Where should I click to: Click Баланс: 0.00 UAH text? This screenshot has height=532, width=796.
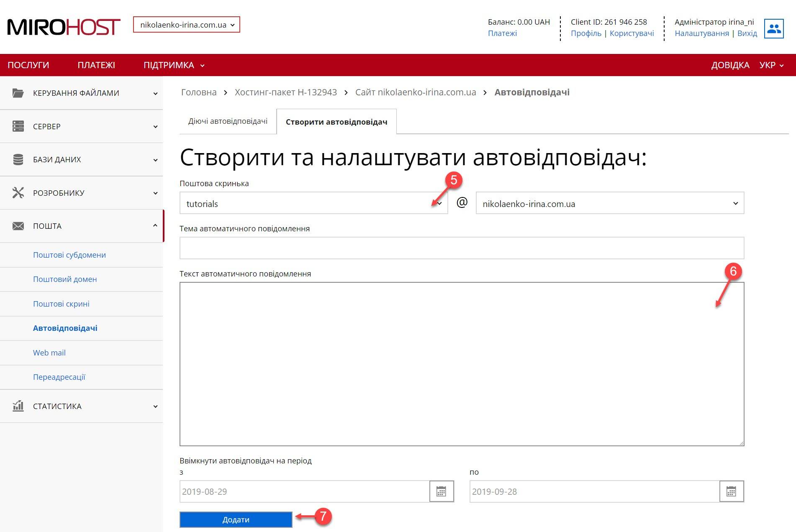[519, 22]
